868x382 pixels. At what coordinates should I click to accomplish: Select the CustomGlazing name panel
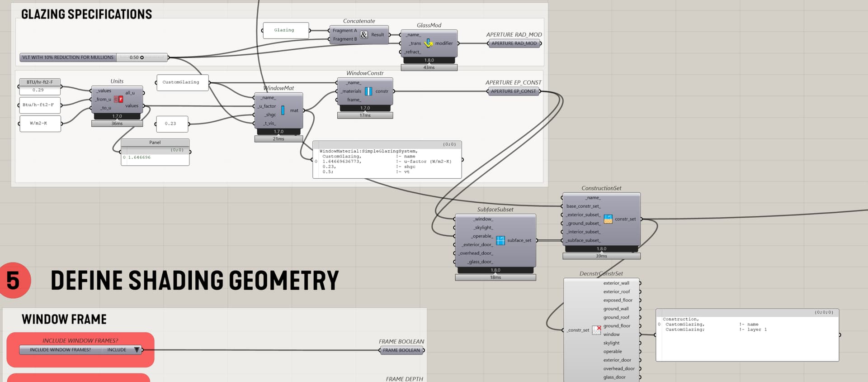(x=182, y=82)
